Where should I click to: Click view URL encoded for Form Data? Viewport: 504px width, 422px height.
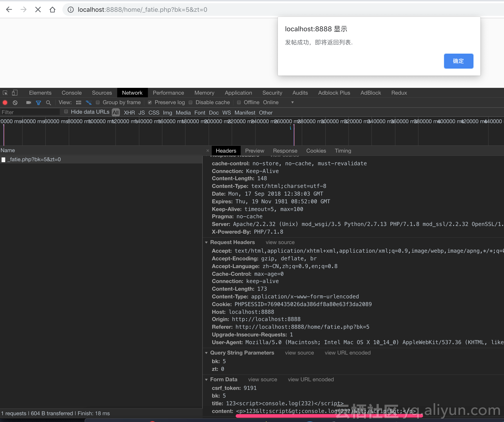pos(311,379)
